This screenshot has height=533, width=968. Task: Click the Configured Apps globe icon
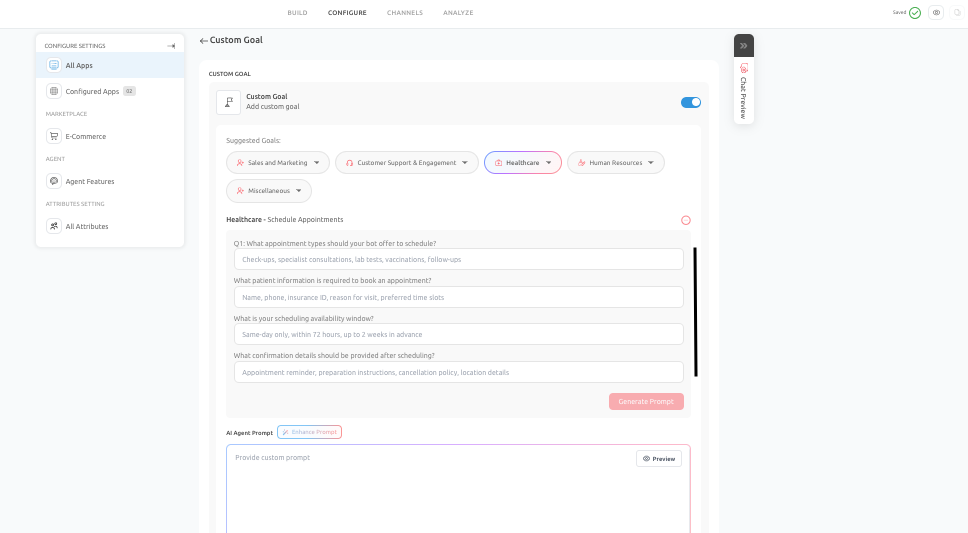(54, 91)
